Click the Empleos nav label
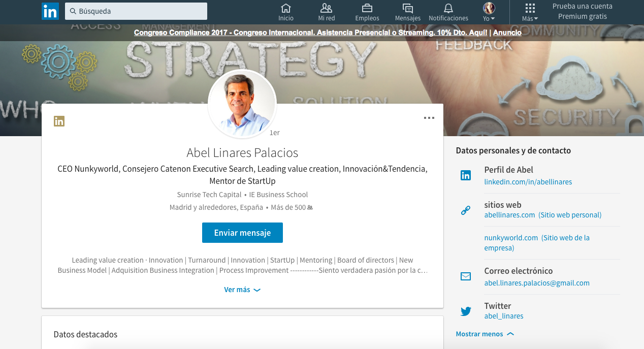The height and width of the screenshot is (349, 644). tap(367, 18)
